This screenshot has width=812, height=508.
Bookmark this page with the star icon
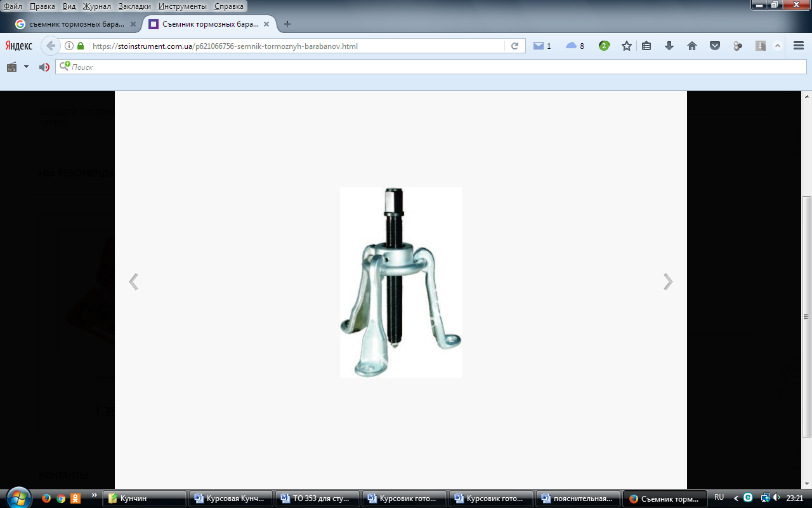coord(627,46)
